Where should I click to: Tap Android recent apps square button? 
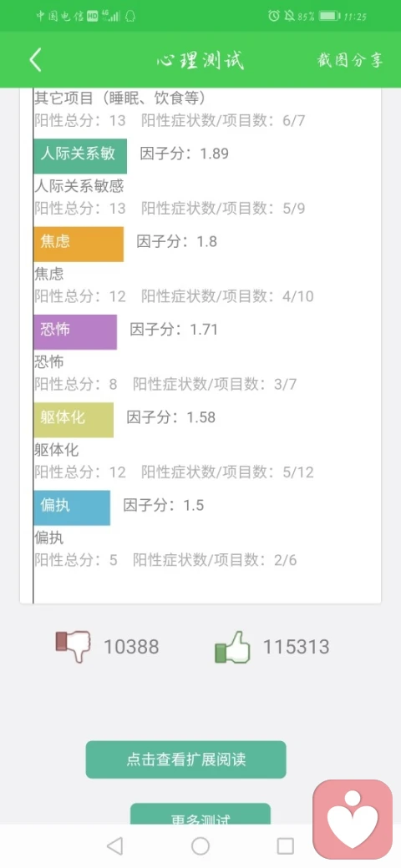coord(285,845)
